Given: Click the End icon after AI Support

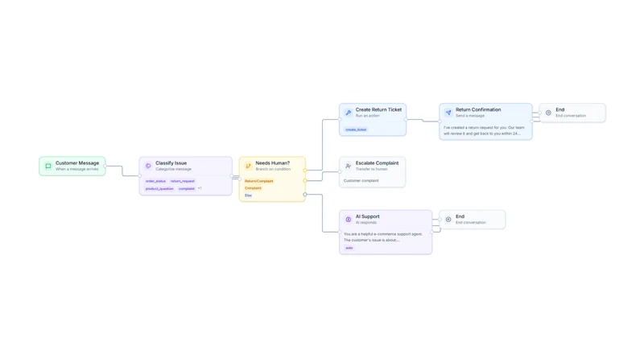Looking at the screenshot, I should pyautogui.click(x=448, y=220).
